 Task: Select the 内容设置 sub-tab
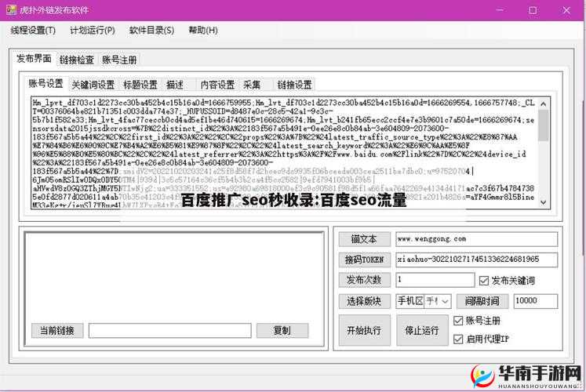coord(217,85)
